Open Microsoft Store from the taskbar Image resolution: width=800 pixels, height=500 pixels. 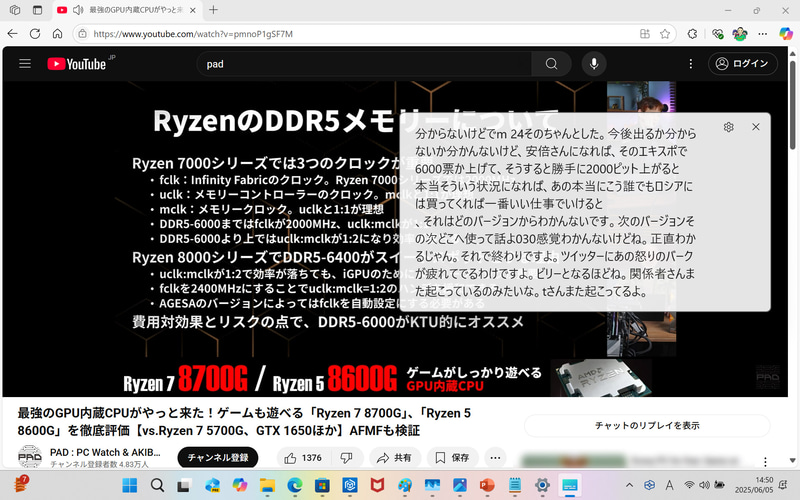(322, 485)
